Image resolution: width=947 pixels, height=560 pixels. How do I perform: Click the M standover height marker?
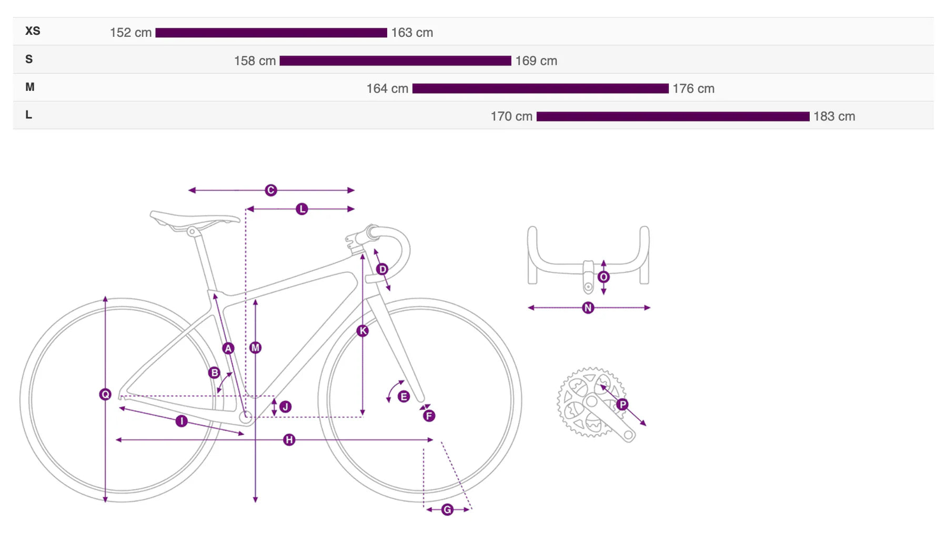[255, 348]
